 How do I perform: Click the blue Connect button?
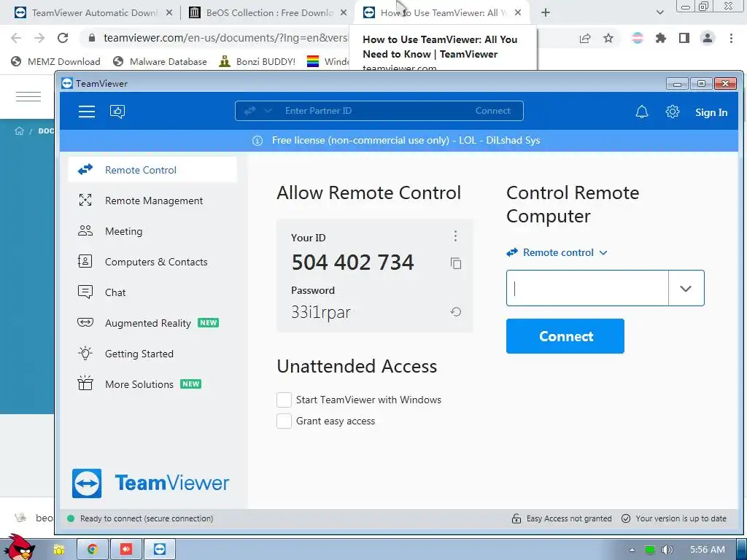pos(565,336)
